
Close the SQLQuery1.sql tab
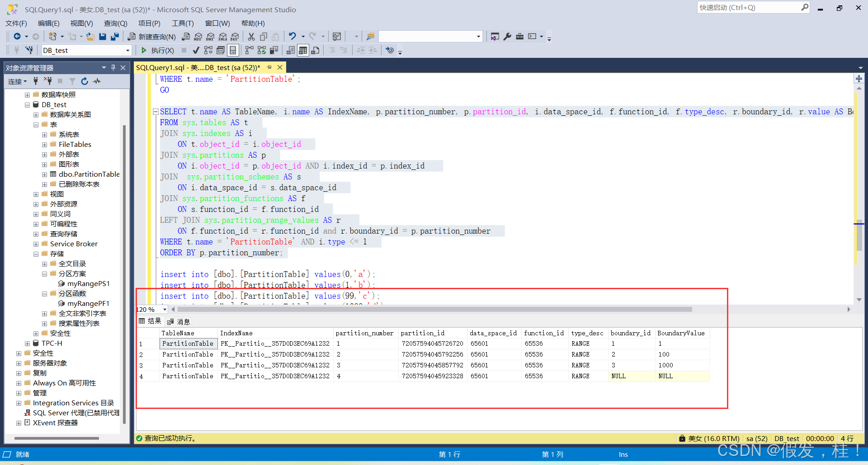tap(280, 67)
